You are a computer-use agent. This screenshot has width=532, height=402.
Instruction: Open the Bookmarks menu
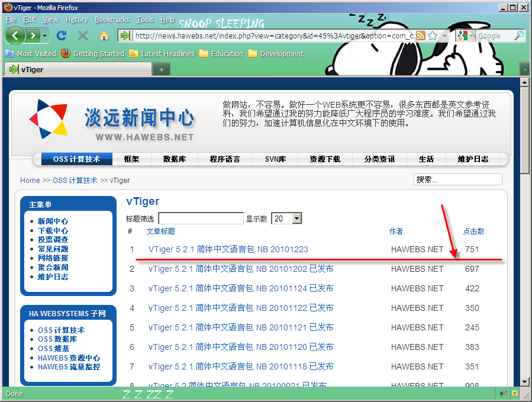112,20
